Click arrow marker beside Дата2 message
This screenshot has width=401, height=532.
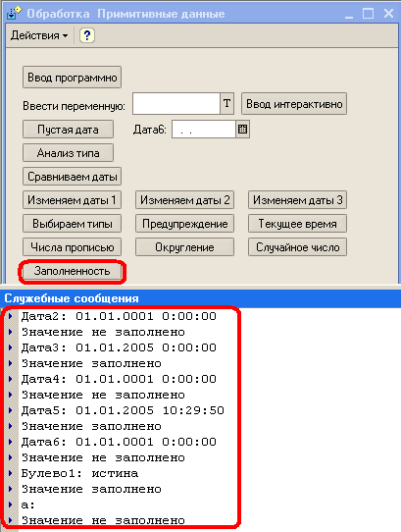pyautogui.click(x=11, y=316)
